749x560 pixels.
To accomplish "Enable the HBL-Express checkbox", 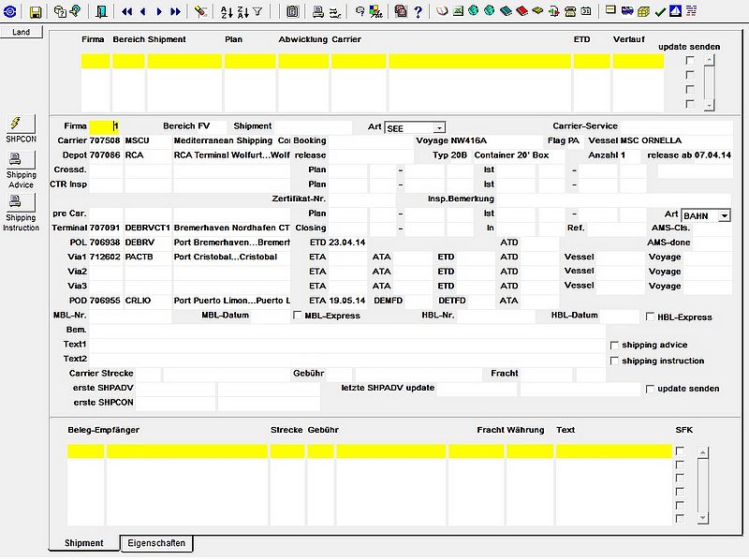I will [650, 317].
